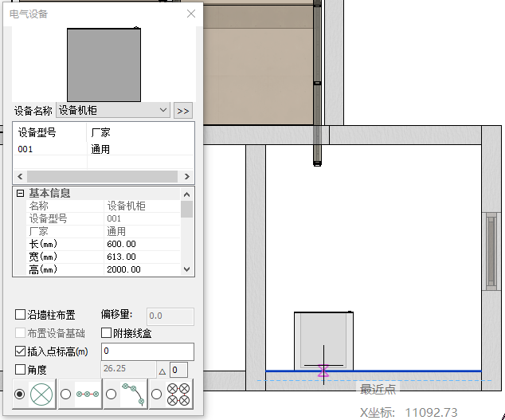
Task: Select linear array placement icon
Action: 88,394
